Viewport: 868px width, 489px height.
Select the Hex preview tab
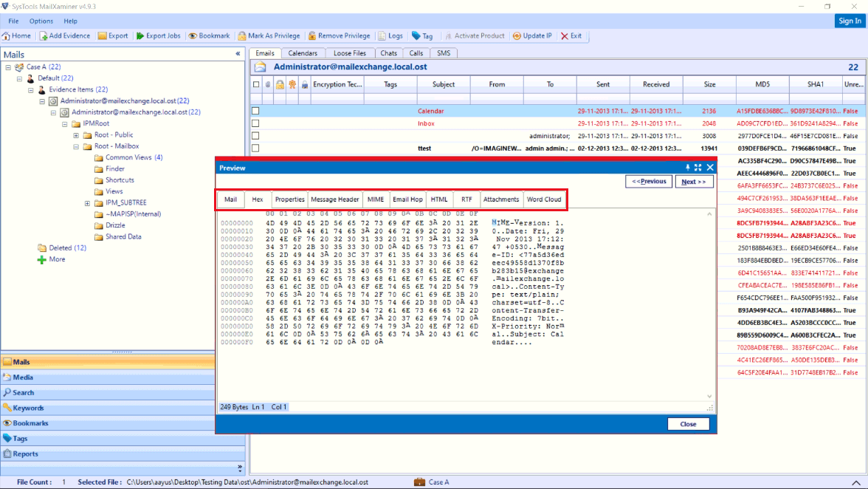click(x=258, y=199)
